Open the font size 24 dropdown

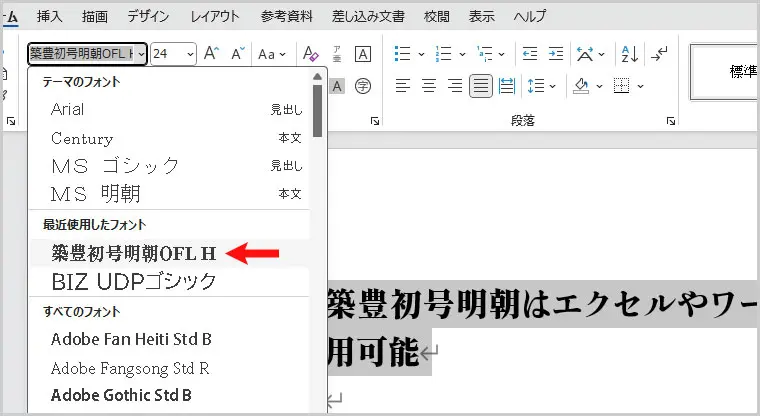coord(190,54)
